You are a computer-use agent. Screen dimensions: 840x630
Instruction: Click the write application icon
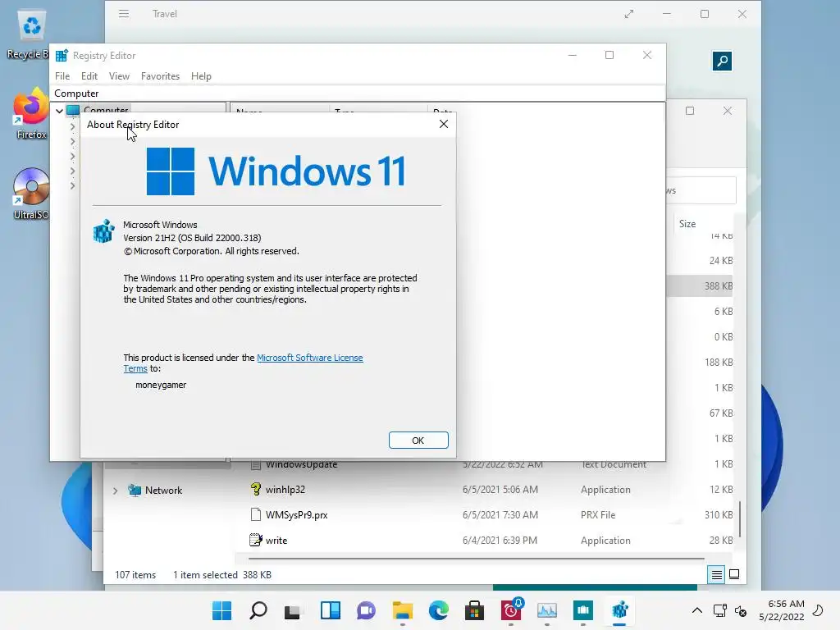coord(256,540)
